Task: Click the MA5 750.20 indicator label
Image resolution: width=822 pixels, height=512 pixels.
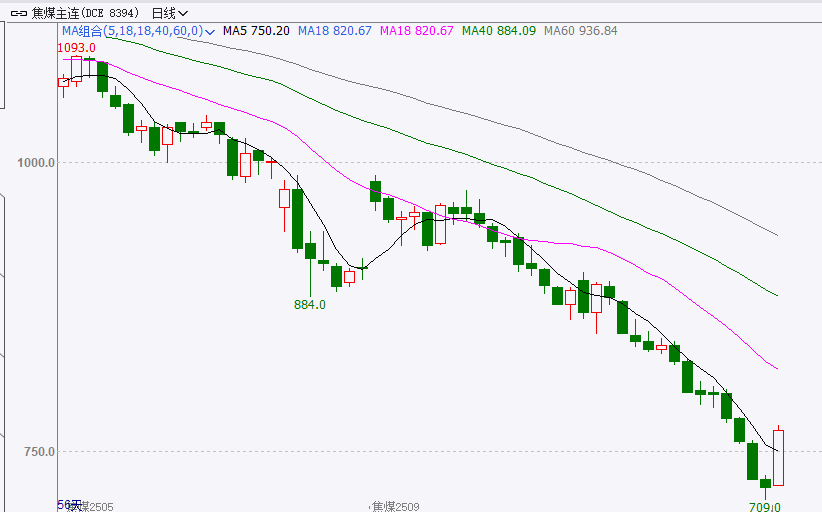Action: point(256,31)
